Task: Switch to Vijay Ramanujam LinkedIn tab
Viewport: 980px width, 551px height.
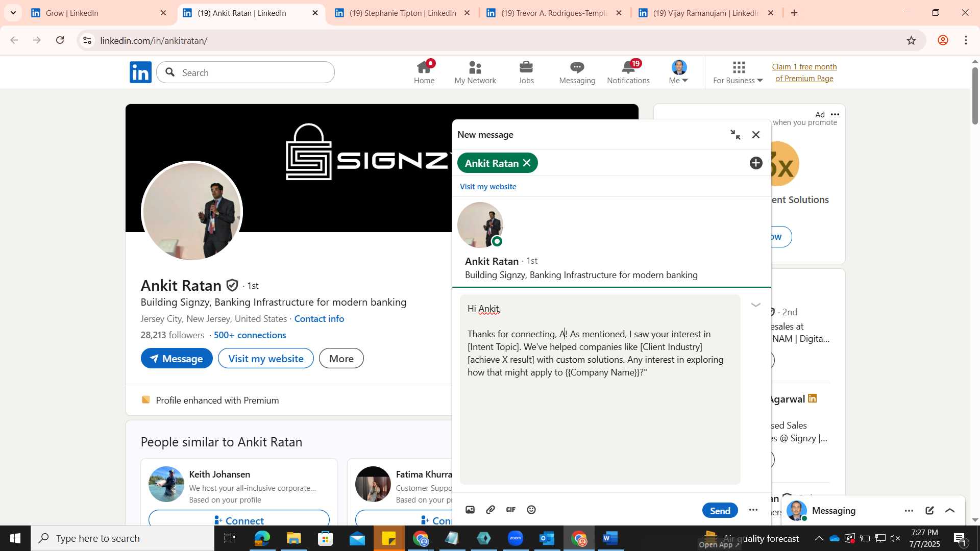Action: pos(706,13)
